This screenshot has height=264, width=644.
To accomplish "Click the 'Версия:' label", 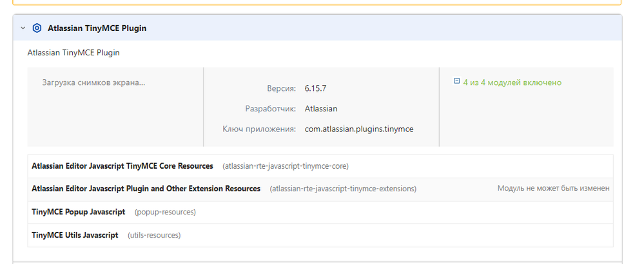I will [x=281, y=88].
